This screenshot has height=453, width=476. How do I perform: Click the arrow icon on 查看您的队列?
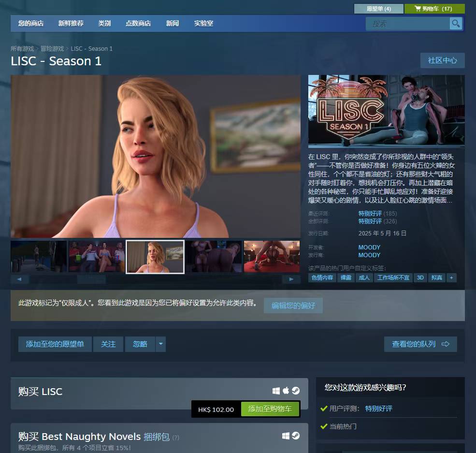(446, 344)
